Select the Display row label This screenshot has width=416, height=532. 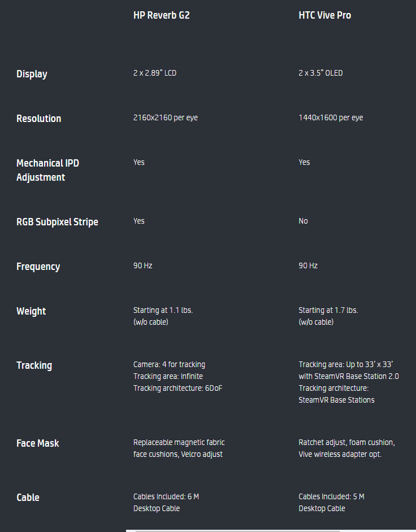[x=32, y=75]
